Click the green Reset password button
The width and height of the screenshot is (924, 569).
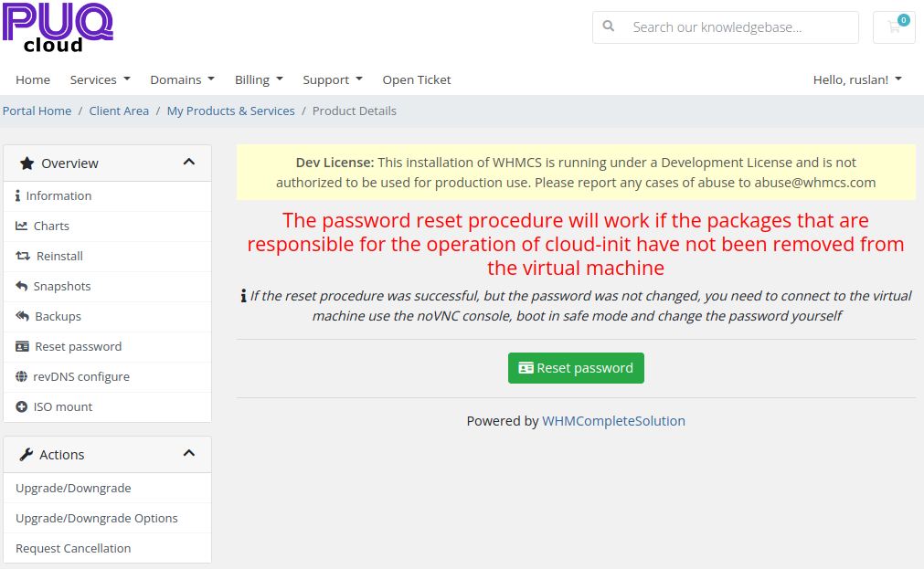576,368
